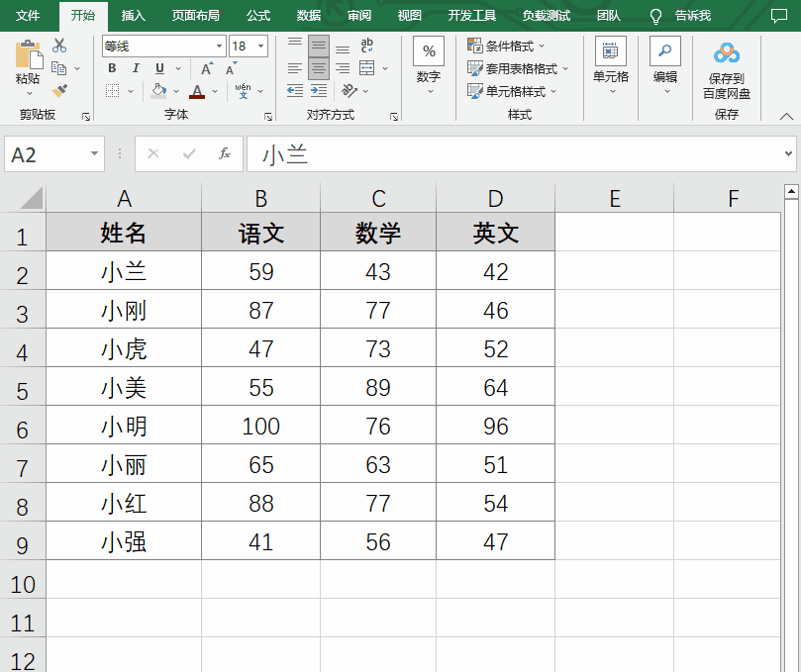Open the File (文件) tab
The image size is (801, 672).
[28, 16]
